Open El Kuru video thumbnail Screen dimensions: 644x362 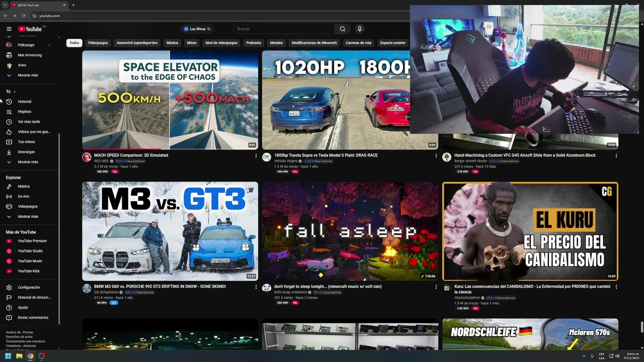530,231
